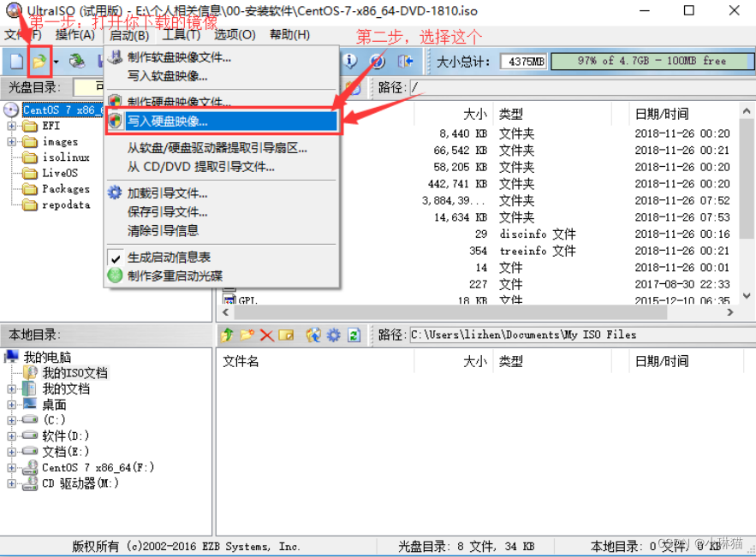Expand the 软件(D:) drive node
The image size is (756, 557).
[x=12, y=436]
